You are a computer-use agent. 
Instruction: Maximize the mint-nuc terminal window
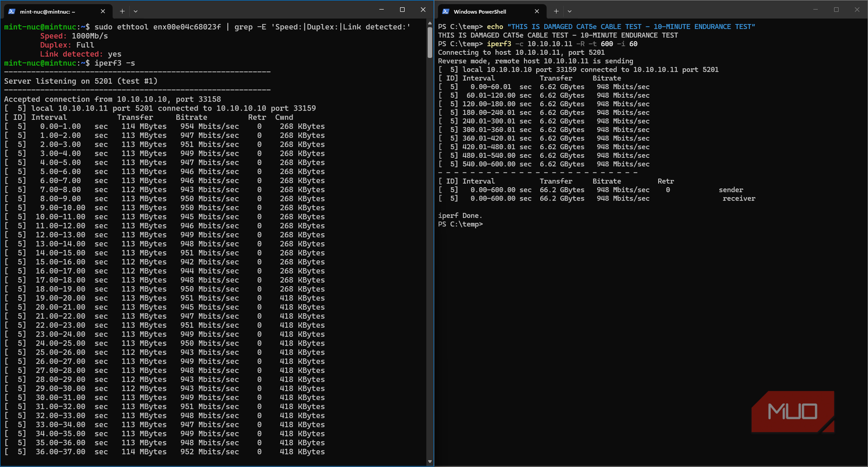click(x=402, y=9)
